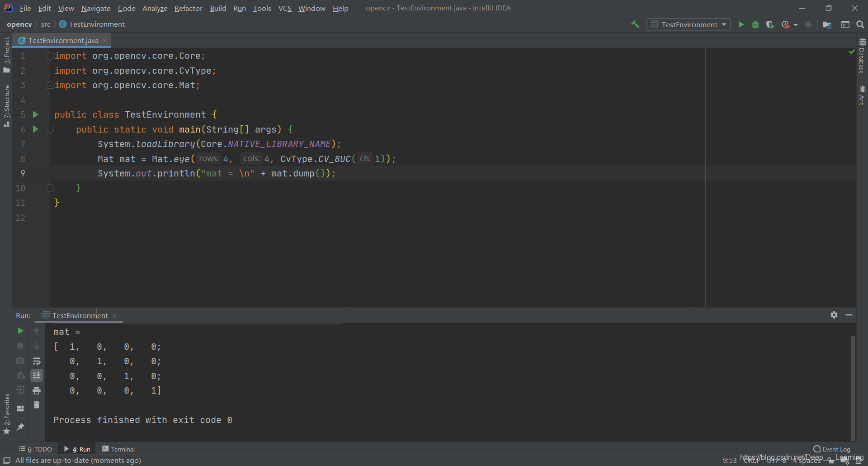Click gutter run arrow beside main method

tap(36, 129)
